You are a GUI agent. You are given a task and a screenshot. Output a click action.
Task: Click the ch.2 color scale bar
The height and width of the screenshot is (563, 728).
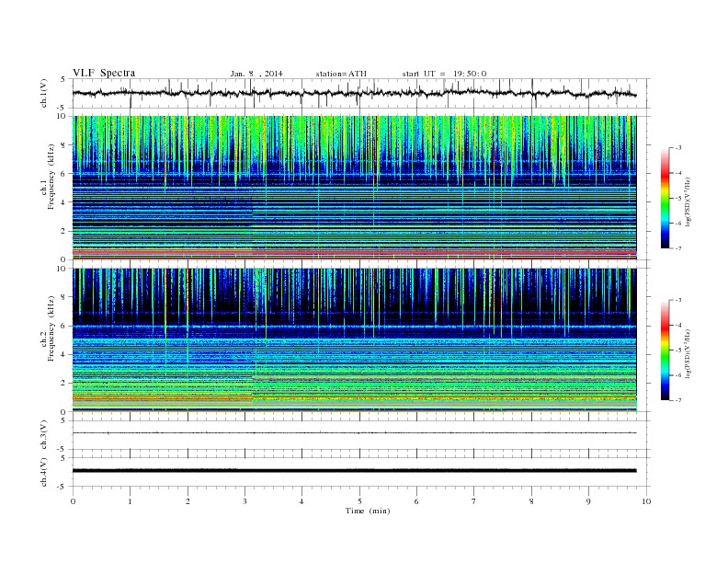(665, 350)
